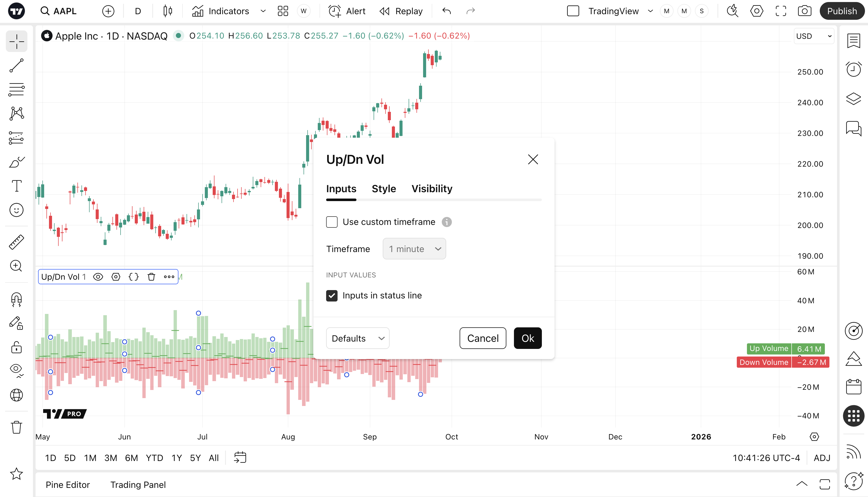Image resolution: width=868 pixels, height=497 pixels.
Task: Open the Replay mode
Action: [401, 11]
